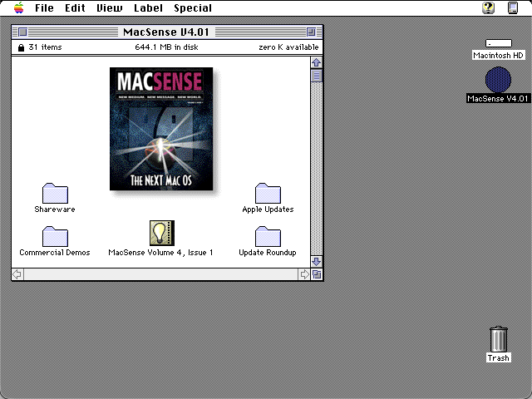This screenshot has width=532, height=399.
Task: Open the Balloon Help menu icon
Action: coord(488,7)
